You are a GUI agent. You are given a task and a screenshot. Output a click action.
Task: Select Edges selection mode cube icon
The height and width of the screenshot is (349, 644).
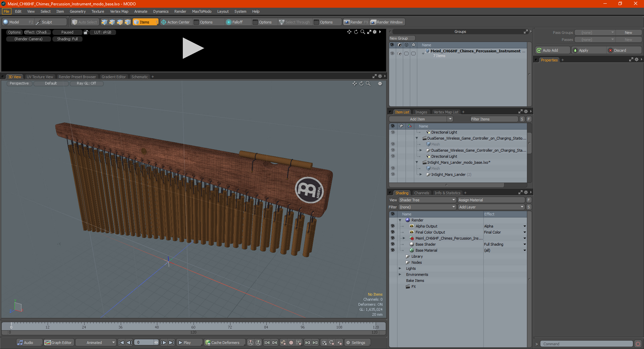112,22
